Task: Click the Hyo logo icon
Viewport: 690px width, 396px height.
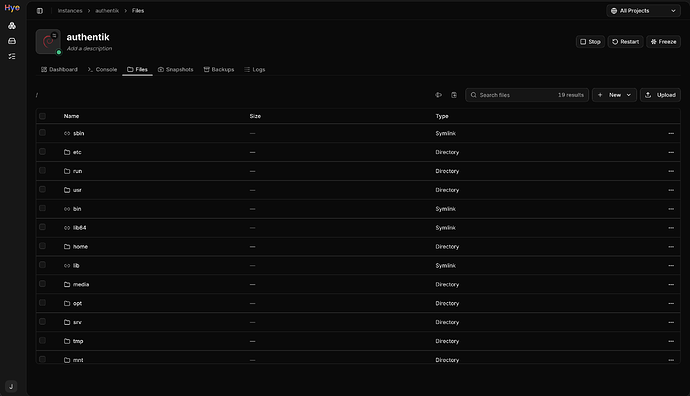Action: [12, 8]
